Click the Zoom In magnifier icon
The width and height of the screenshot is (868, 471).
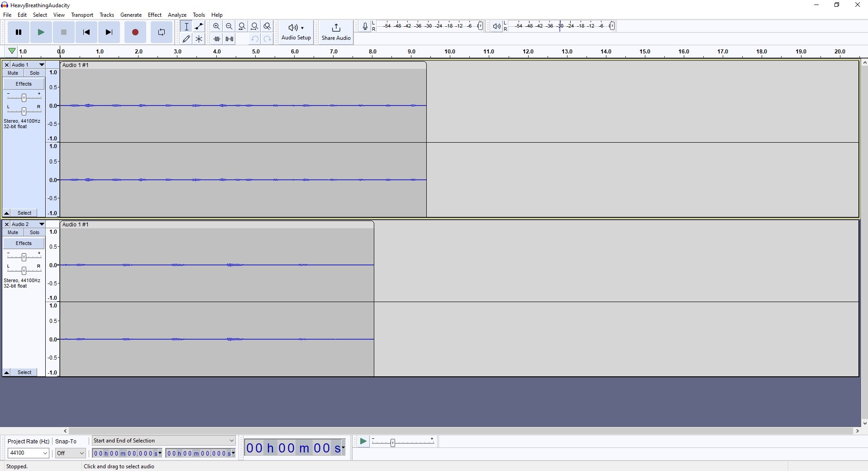coord(216,26)
